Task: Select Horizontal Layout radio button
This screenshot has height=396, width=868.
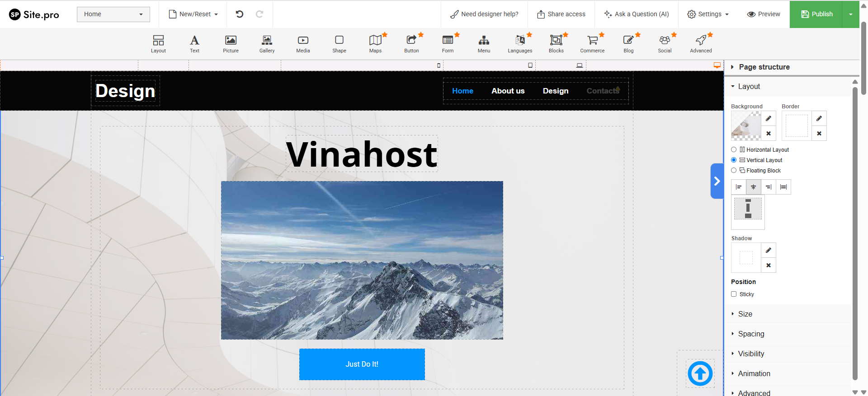Action: (x=734, y=149)
